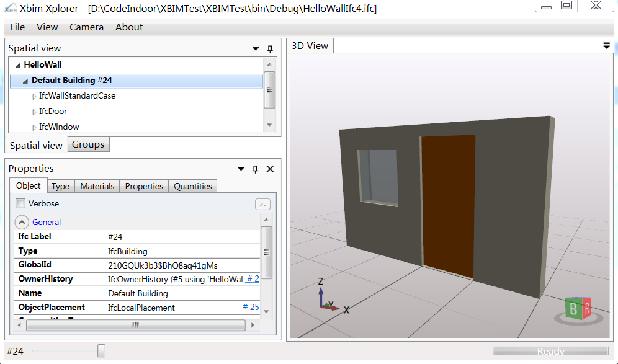Click the back arrow button in Properties
The height and width of the screenshot is (364, 618).
[262, 205]
